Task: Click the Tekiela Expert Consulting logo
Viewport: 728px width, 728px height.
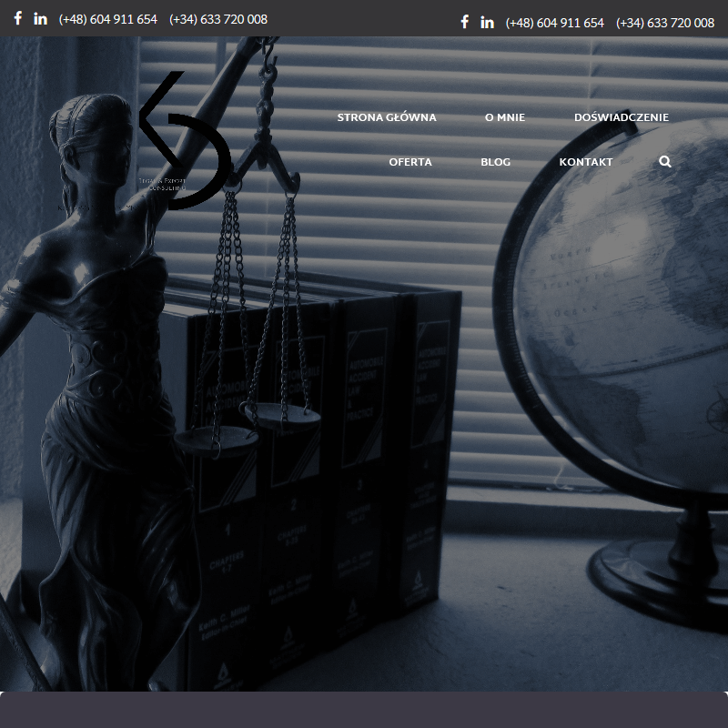Action: (182, 141)
